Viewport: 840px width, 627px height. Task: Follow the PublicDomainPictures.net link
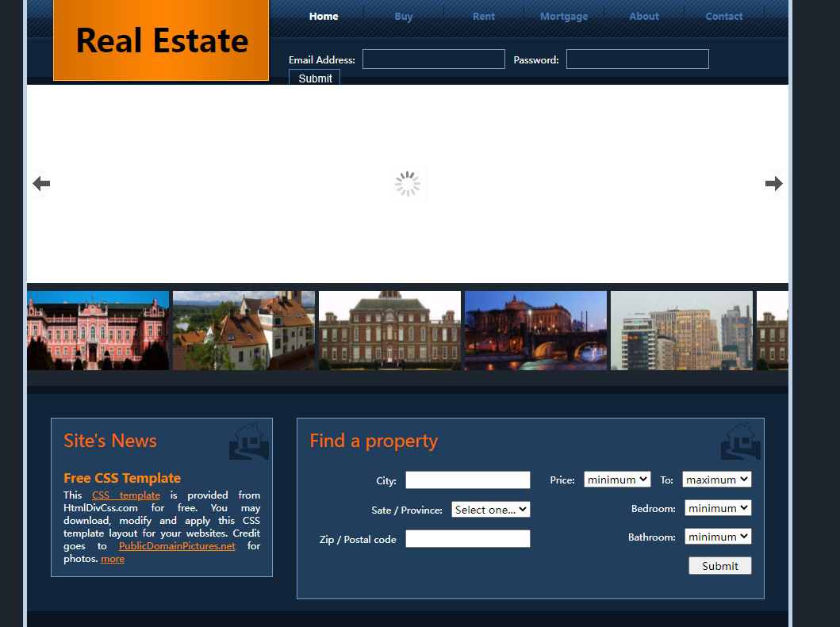pos(177,546)
